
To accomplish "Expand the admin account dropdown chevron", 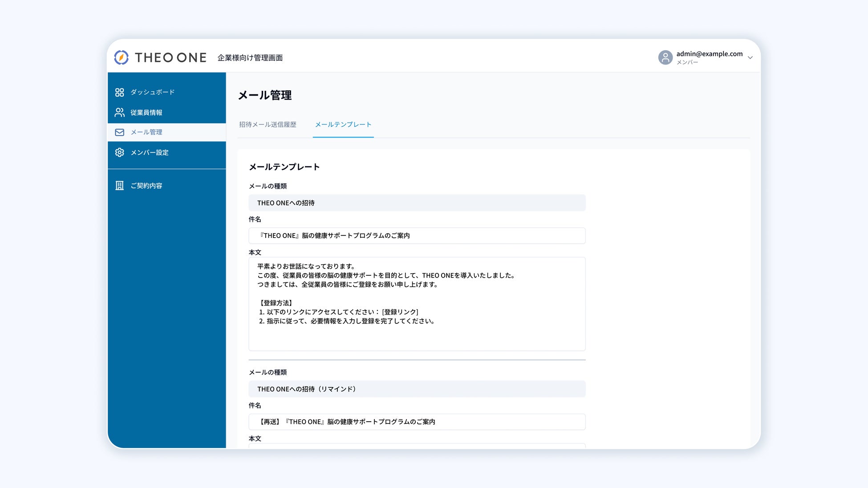I will click(750, 57).
